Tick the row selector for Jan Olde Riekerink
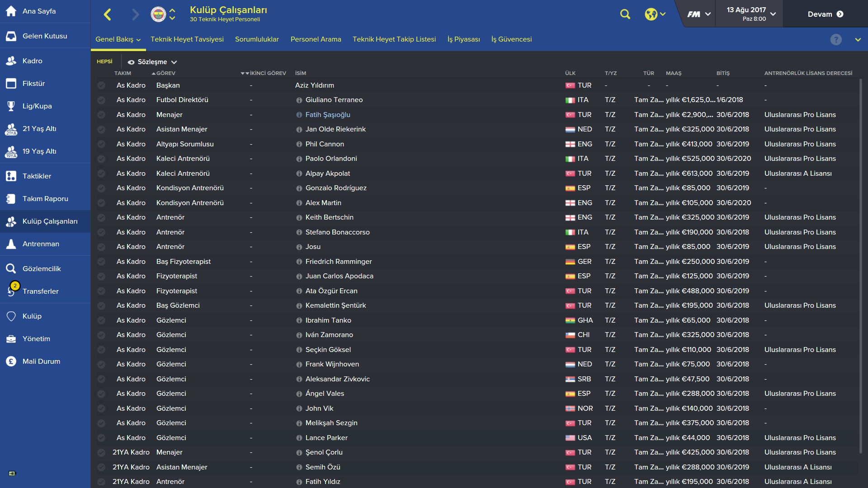The width and height of the screenshot is (868, 488). pos(101,130)
